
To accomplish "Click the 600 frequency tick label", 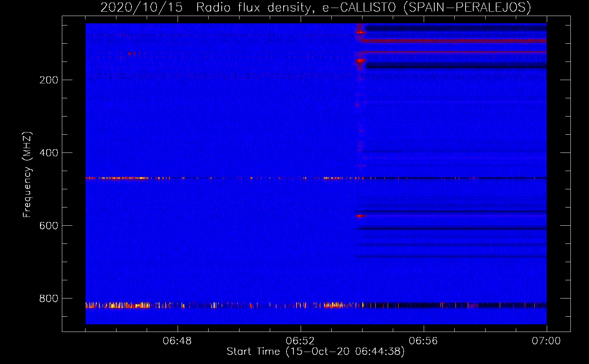I will (49, 226).
